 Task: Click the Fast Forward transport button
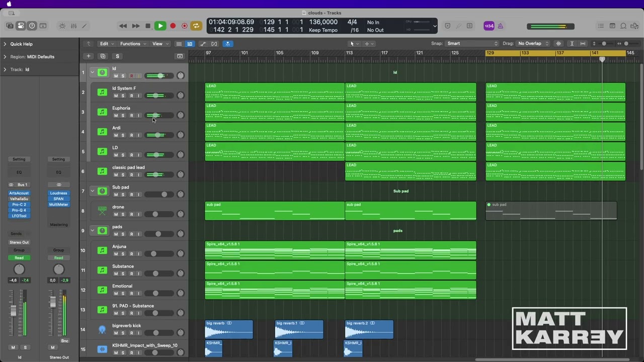136,26
